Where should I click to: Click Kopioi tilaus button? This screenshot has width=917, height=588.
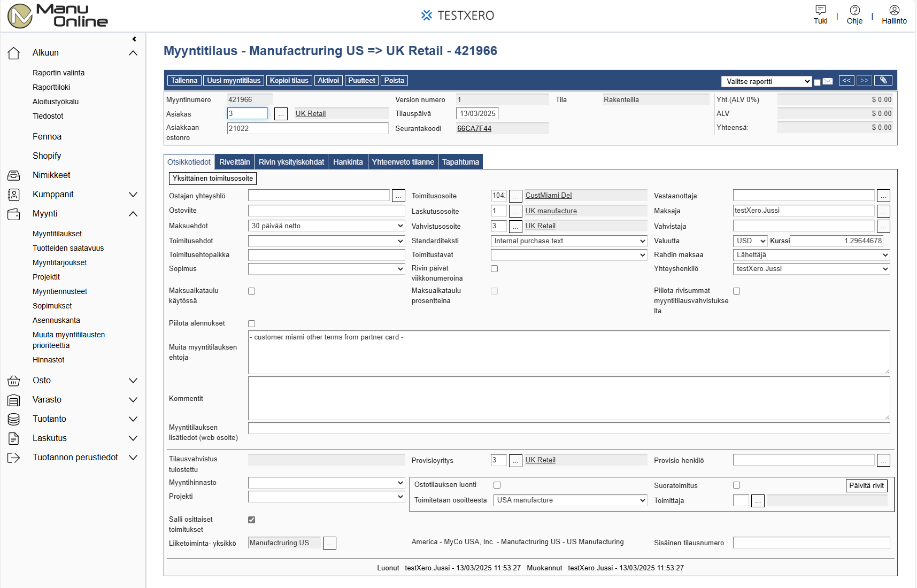pyautogui.click(x=289, y=81)
